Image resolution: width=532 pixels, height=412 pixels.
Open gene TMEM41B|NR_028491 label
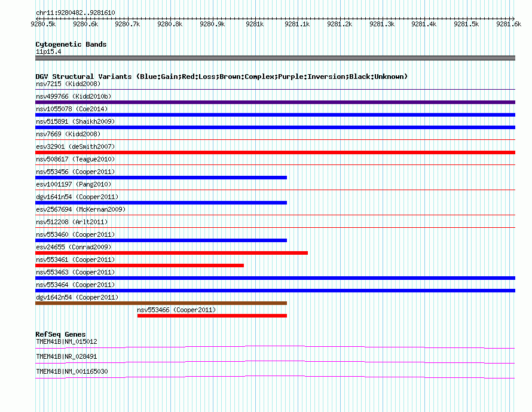(66, 356)
